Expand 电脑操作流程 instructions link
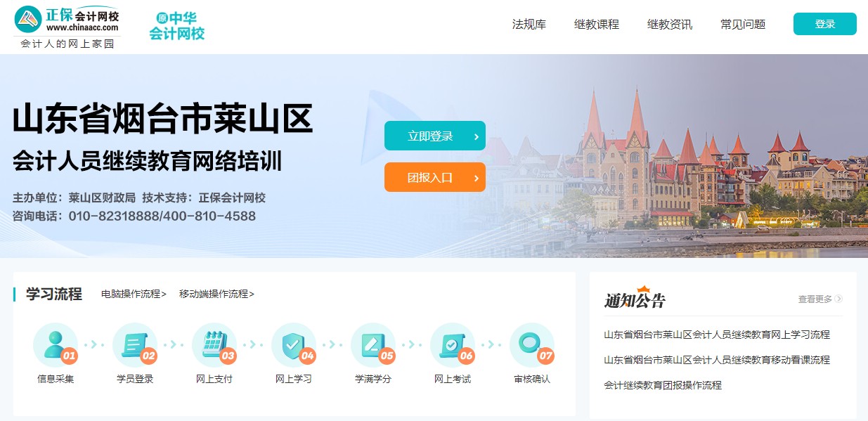868x421 pixels. [134, 294]
